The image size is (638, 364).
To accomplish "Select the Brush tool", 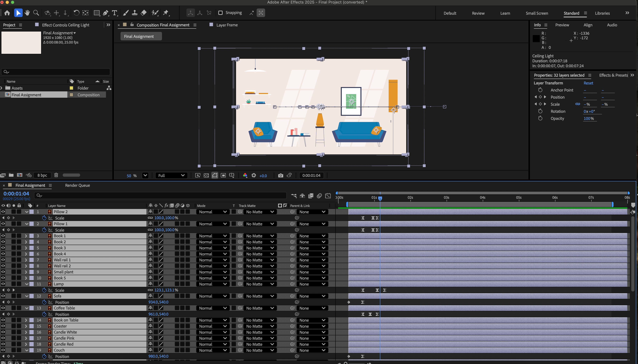I will 126,13.
